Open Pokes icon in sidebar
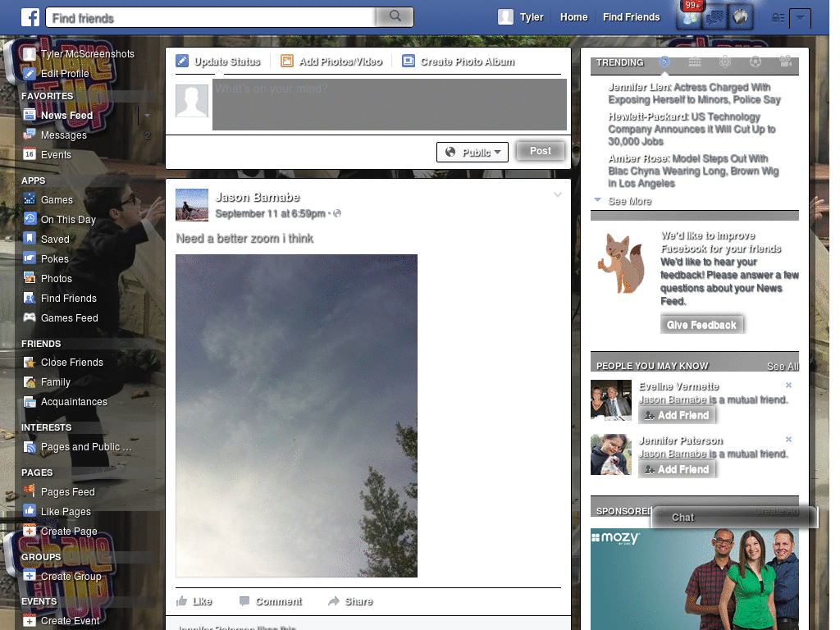The image size is (840, 630). tap(30, 258)
